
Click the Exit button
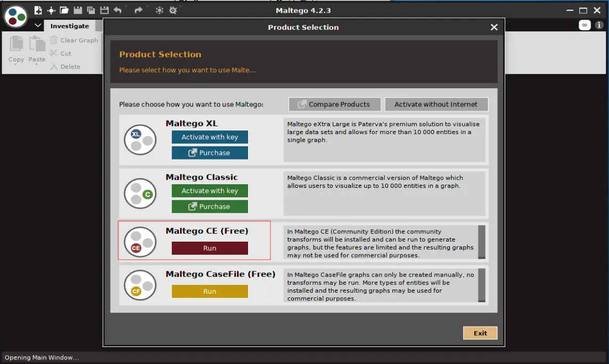tap(480, 333)
